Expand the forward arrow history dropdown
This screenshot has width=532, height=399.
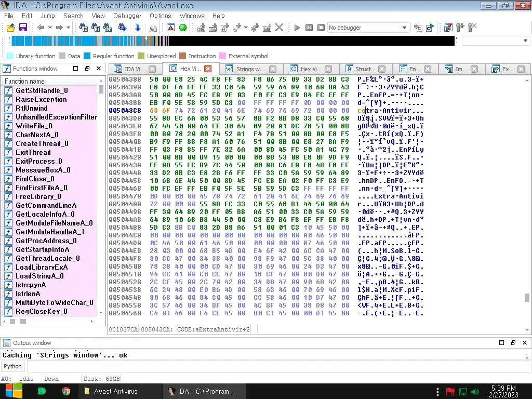pos(68,28)
